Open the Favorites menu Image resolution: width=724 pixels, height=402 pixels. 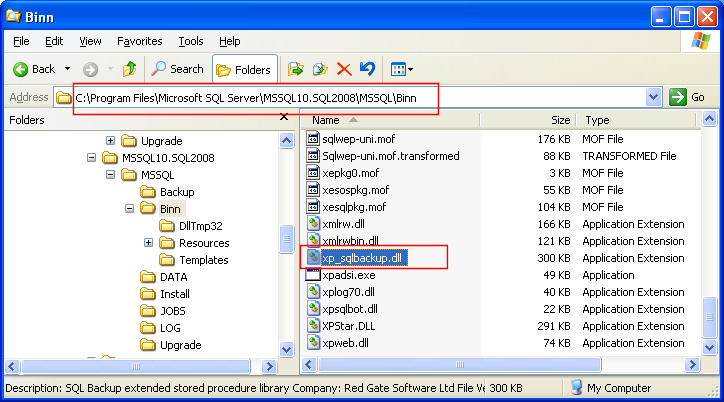tap(140, 41)
